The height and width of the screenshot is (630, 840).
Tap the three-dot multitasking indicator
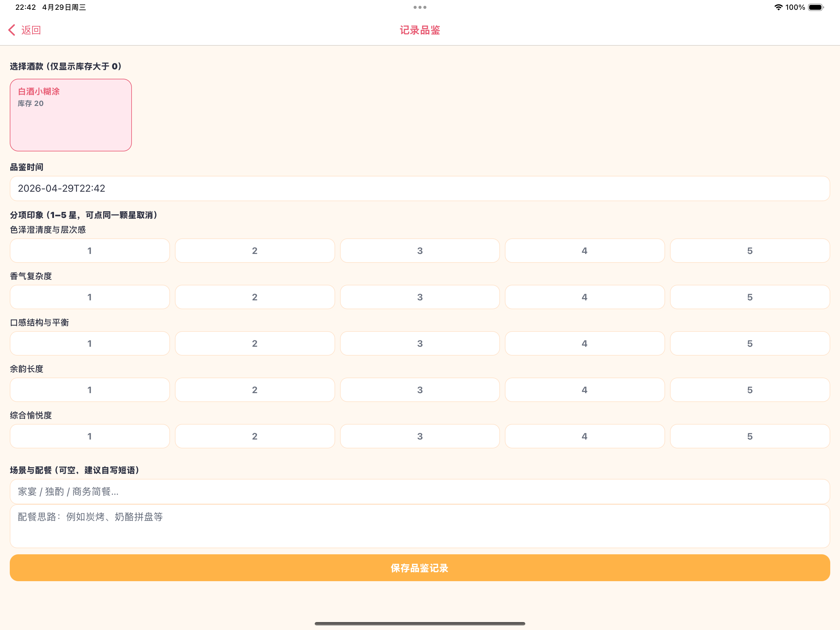420,7
